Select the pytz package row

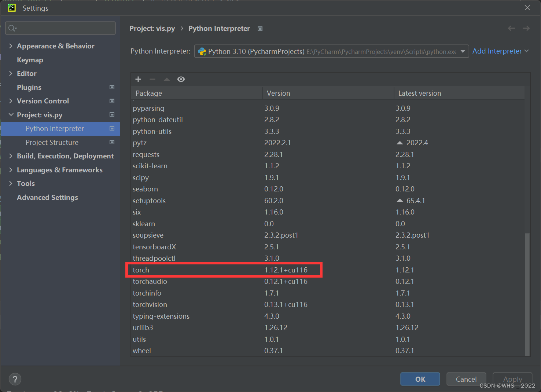328,143
